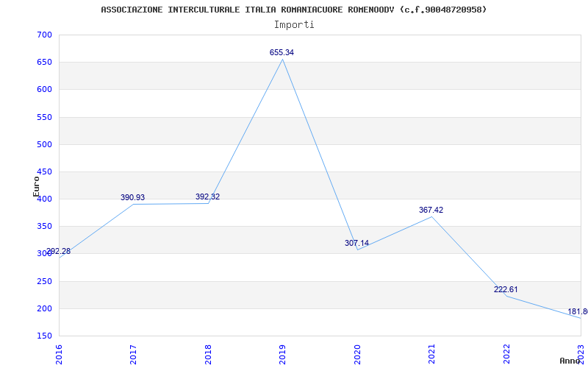
Task: Click the chart title with c.f.90048720958
Action: click(x=293, y=10)
